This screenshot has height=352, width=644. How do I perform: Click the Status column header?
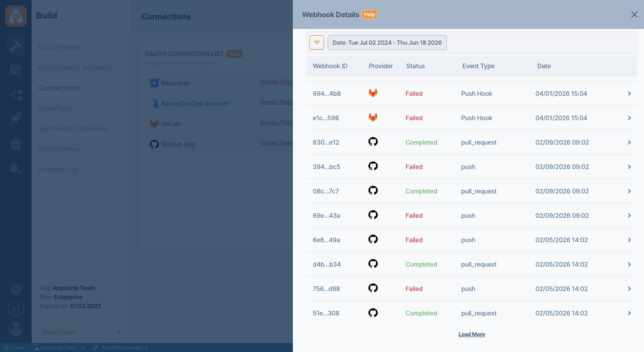coord(415,66)
